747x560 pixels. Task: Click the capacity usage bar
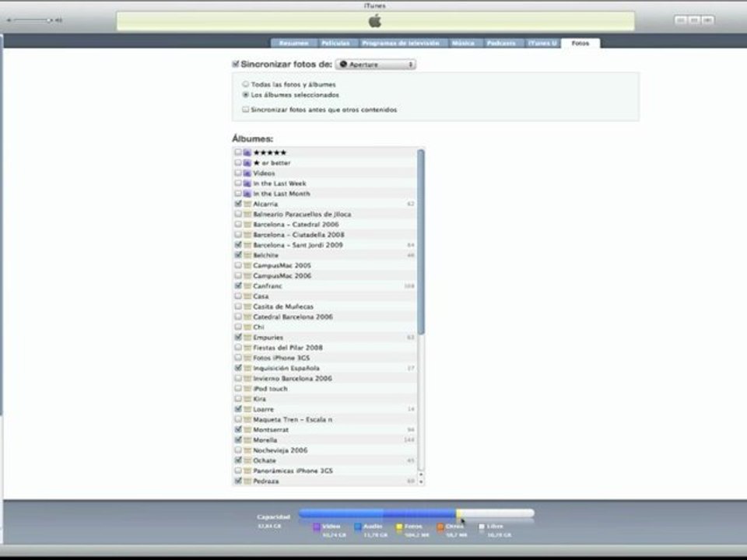[416, 513]
